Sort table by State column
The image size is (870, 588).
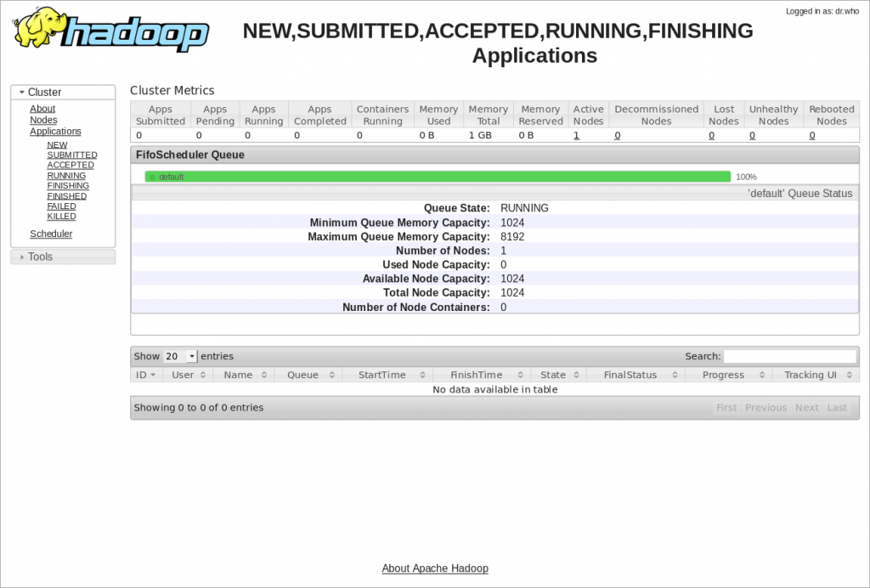[559, 375]
